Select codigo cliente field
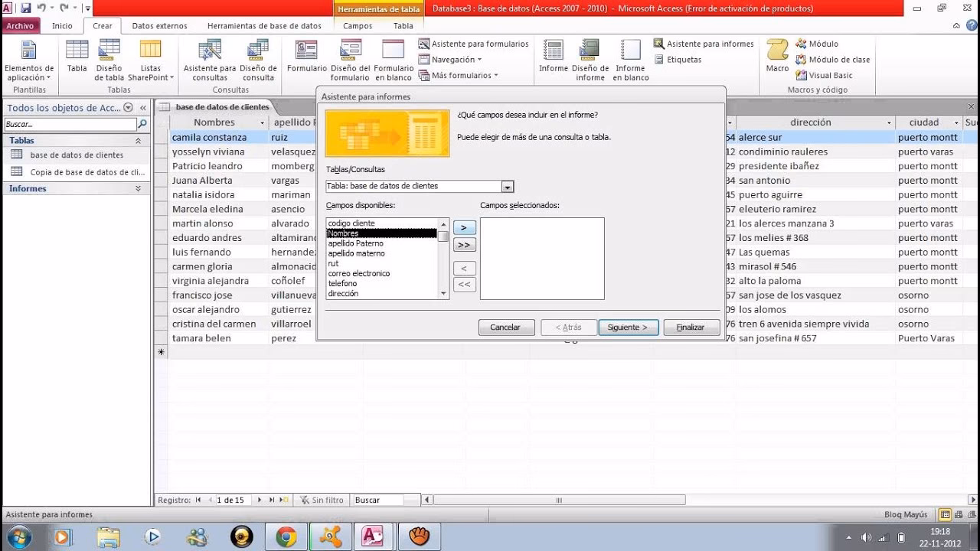Viewport: 980px width, 551px height. pos(381,223)
